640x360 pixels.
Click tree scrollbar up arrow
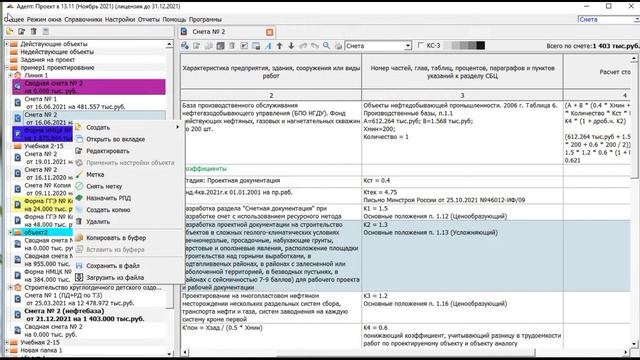pos(169,44)
